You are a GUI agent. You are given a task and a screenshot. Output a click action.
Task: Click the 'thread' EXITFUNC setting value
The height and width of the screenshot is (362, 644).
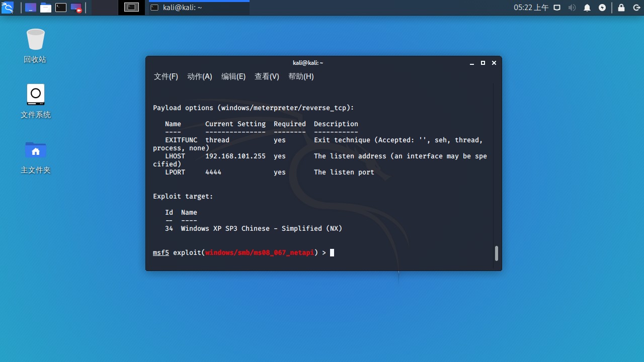217,140
